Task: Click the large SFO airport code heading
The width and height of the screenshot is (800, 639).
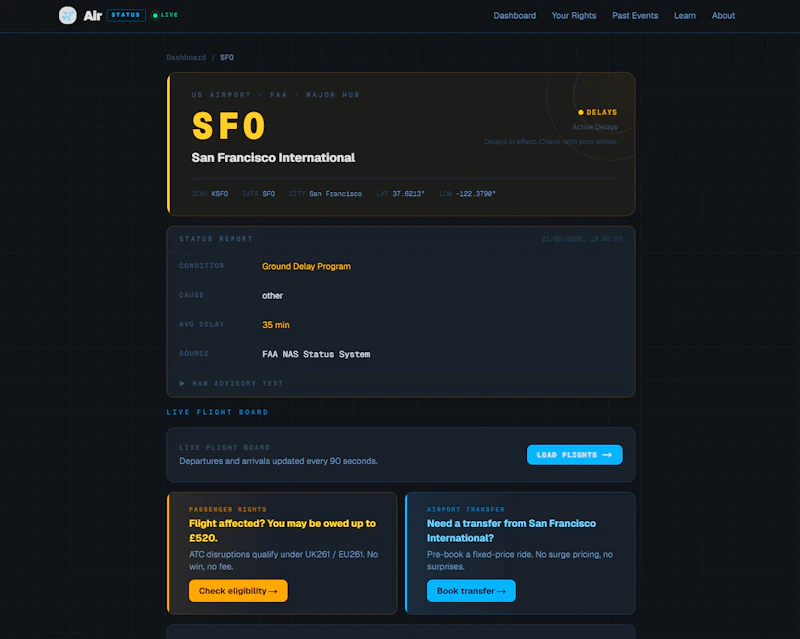Action: (229, 126)
